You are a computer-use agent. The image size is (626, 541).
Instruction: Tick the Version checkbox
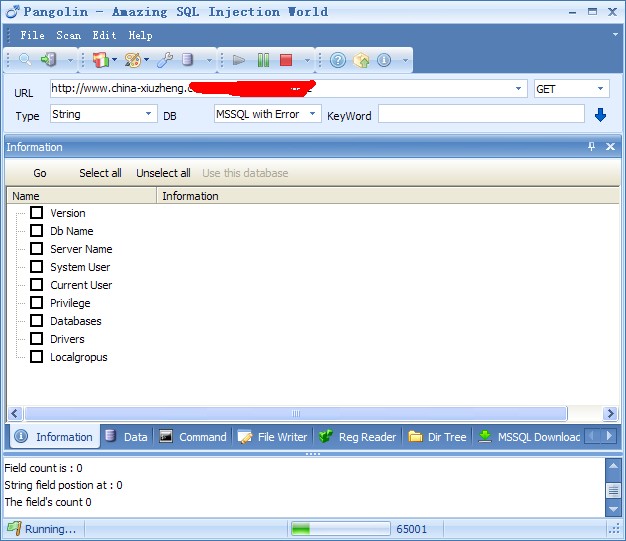pos(36,212)
